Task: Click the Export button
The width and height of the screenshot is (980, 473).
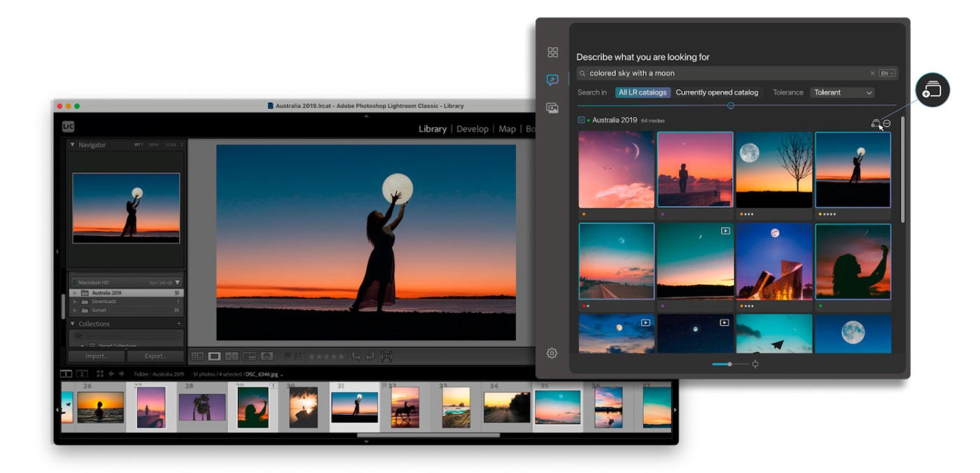Action: coord(155,356)
